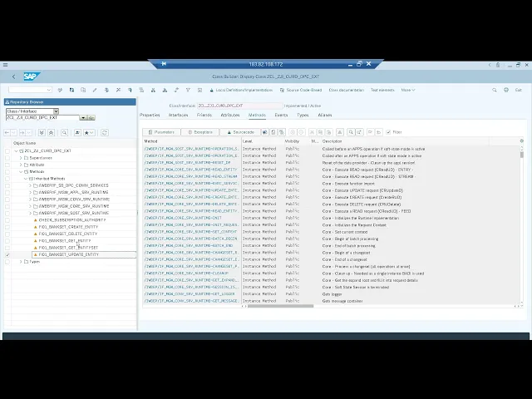Uncheck FI01_BANKSET_UPDATE_ENTITY row checkbox
The width and height of the screenshot is (532, 399).
7,255
